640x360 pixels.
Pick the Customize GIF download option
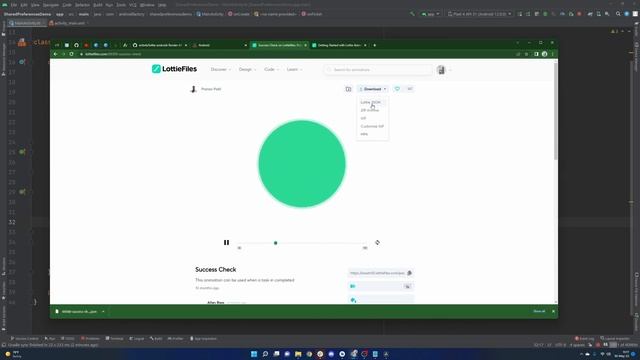pos(372,126)
